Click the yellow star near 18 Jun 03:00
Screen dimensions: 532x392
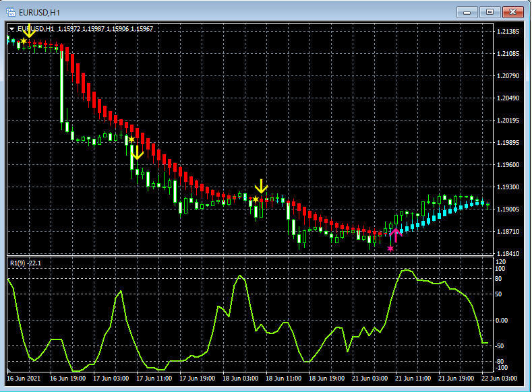tap(256, 199)
